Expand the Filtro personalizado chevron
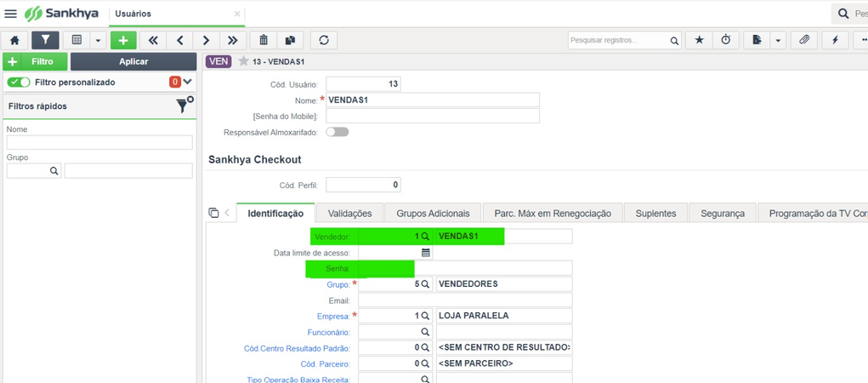This screenshot has width=868, height=383. pos(188,82)
